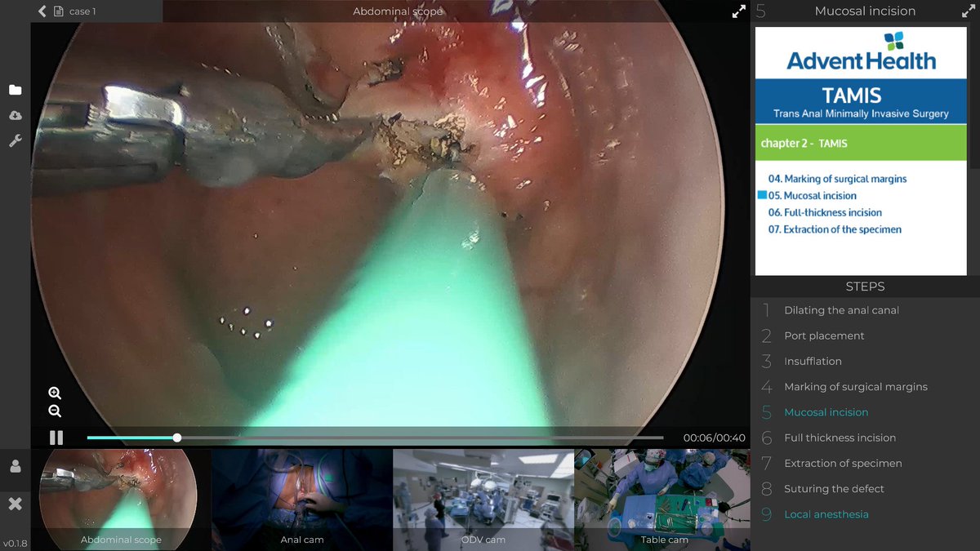Go to Suturing the defect step
980x551 pixels.
(x=834, y=488)
